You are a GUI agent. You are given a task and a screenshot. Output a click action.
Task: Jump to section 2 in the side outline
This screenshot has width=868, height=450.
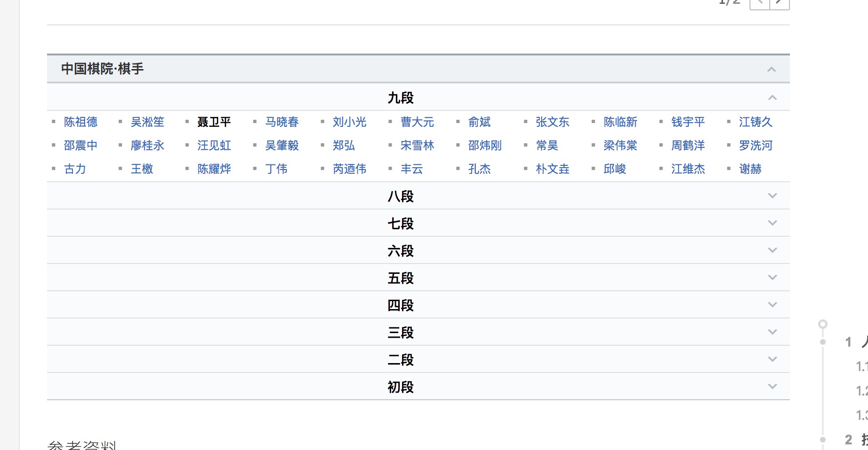click(855, 440)
